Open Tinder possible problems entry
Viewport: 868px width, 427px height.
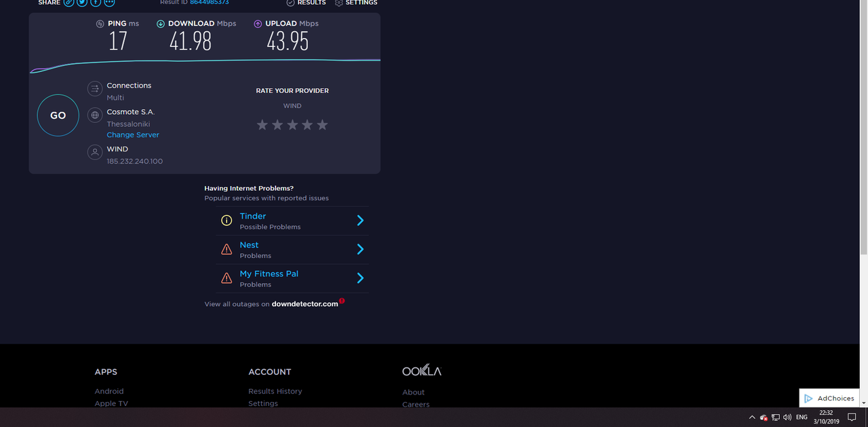[292, 221]
